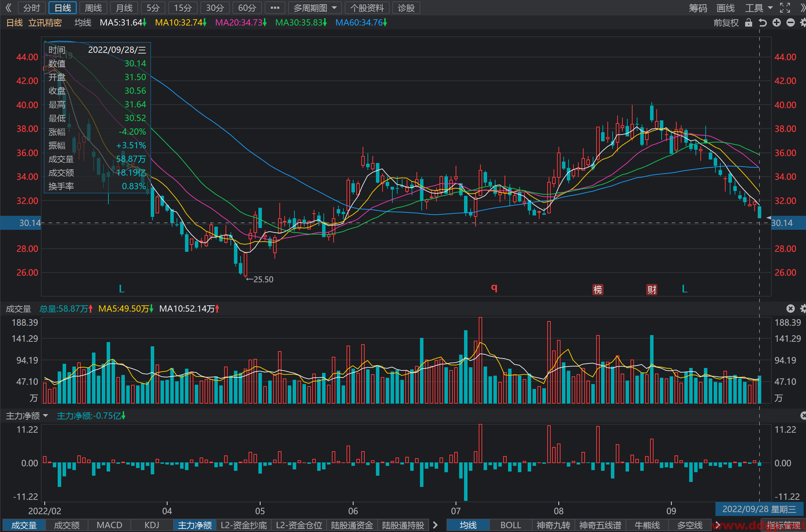Select the MACD indicator tab

click(x=109, y=525)
